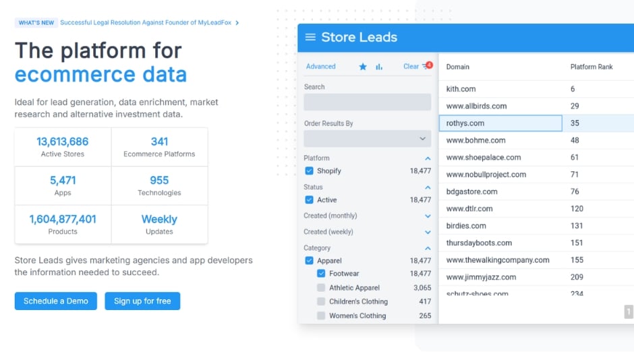The height and width of the screenshot is (364, 634).
Task: Click the Weekly Updates stat
Action: point(159,224)
